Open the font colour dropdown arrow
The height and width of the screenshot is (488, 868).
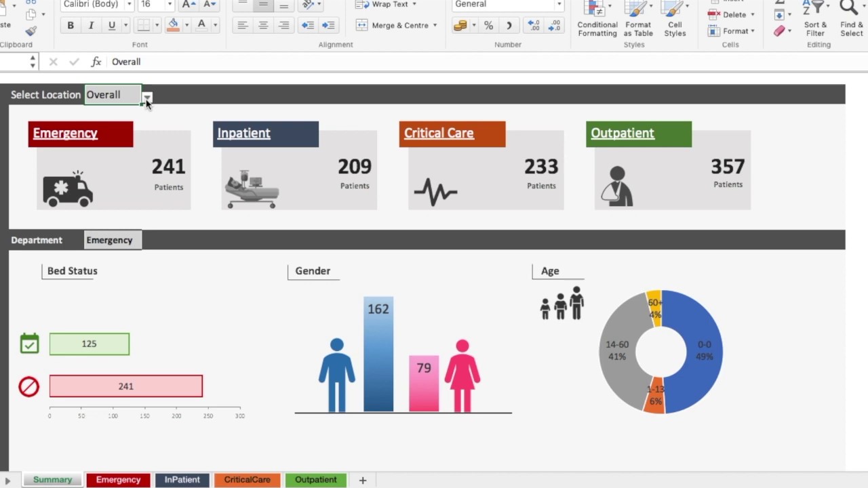215,26
